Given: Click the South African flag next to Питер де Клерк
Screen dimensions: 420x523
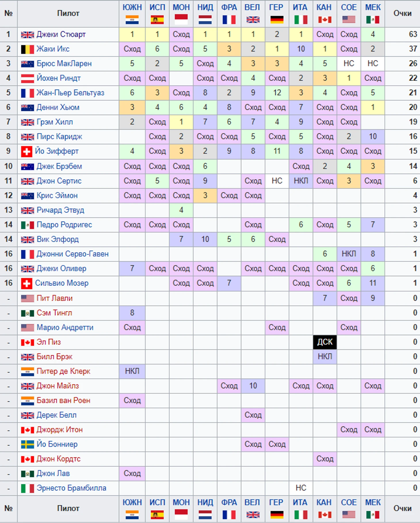Looking at the screenshot, I should click(x=28, y=371).
